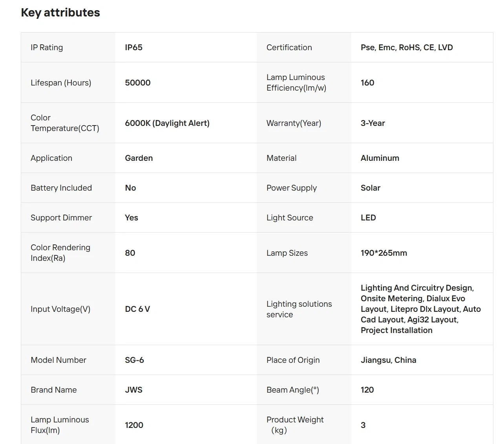
Task: Select the Lighting solutions service description text
Action: tap(421, 309)
